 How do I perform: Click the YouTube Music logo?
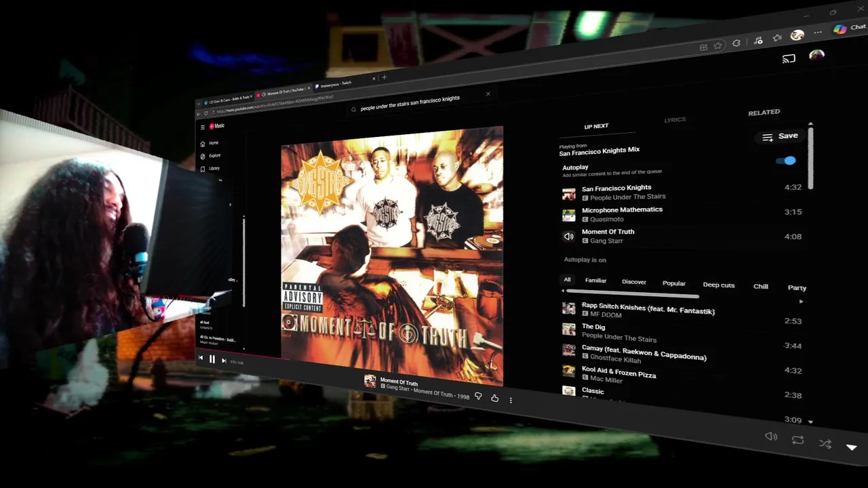(217, 125)
